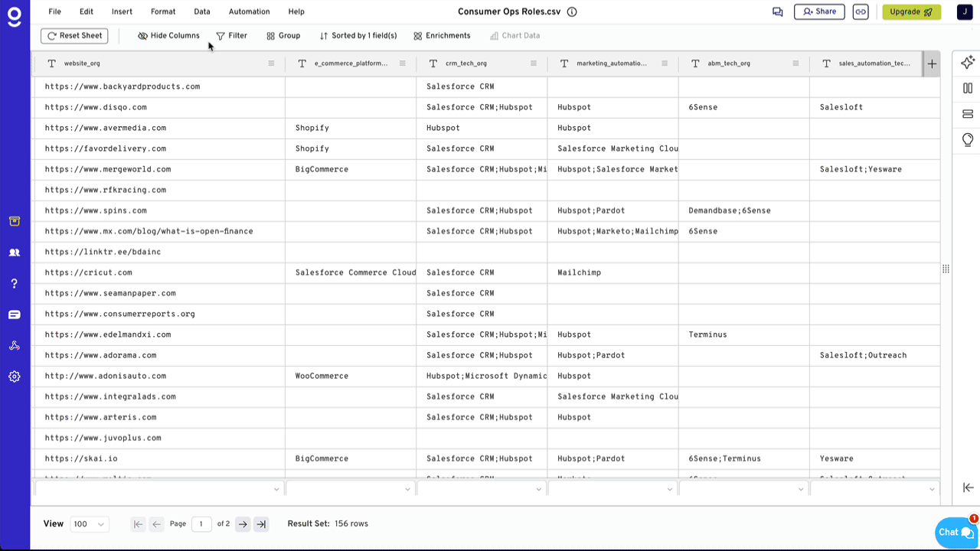
Task: Click the page number input field
Action: pyautogui.click(x=201, y=524)
